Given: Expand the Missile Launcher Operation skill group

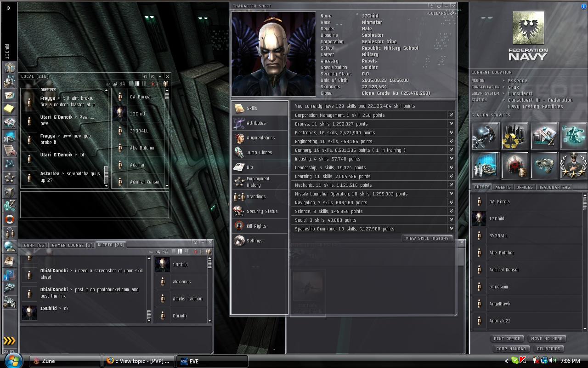Looking at the screenshot, I should [451, 194].
